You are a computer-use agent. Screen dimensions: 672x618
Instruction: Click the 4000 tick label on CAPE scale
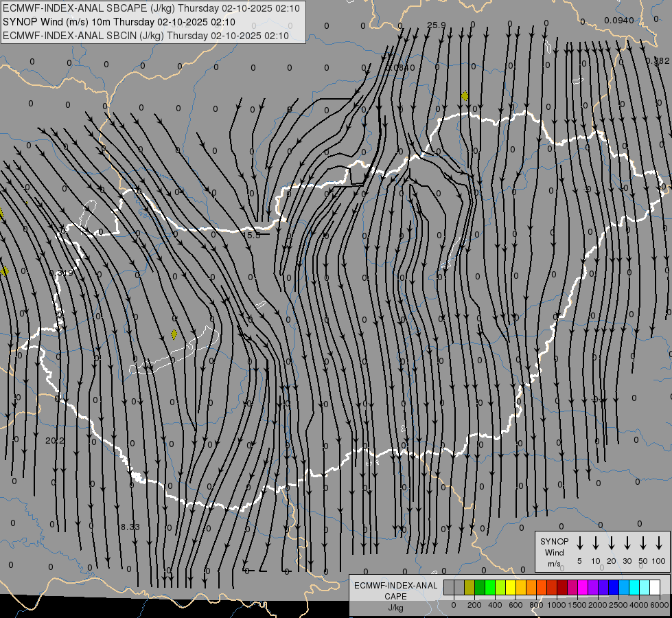[x=639, y=605]
